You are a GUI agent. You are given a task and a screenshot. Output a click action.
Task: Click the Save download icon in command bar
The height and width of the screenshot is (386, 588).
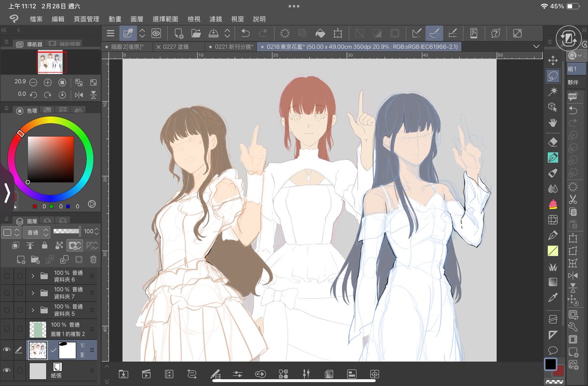coord(214,33)
